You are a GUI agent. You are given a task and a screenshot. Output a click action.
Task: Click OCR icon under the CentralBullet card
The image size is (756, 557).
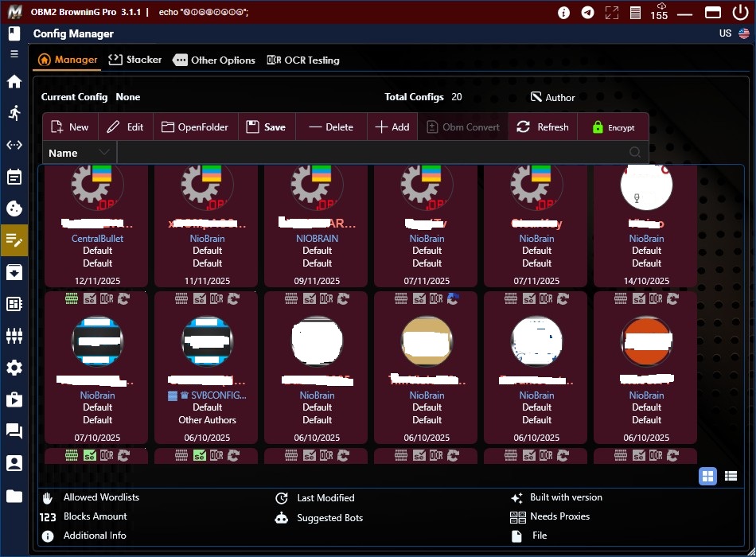(107, 299)
